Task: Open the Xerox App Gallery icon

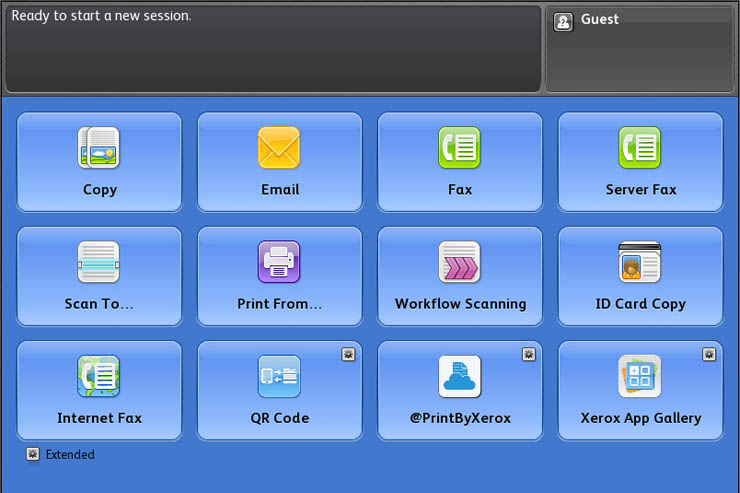Action: point(640,377)
